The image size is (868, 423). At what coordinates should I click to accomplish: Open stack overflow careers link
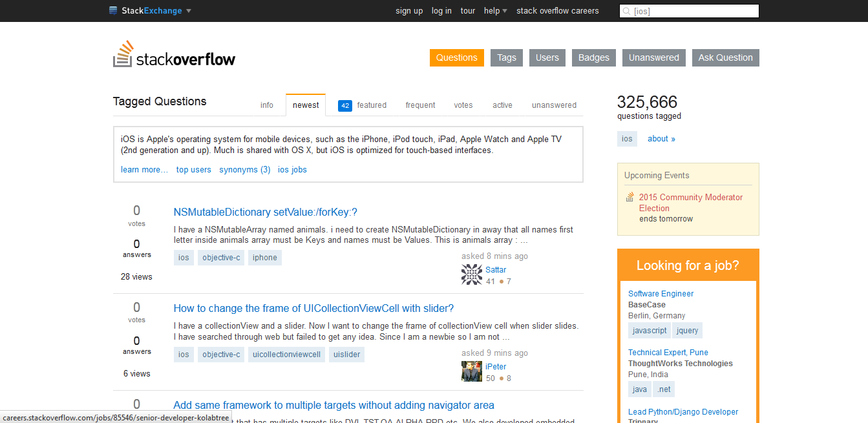tap(558, 11)
